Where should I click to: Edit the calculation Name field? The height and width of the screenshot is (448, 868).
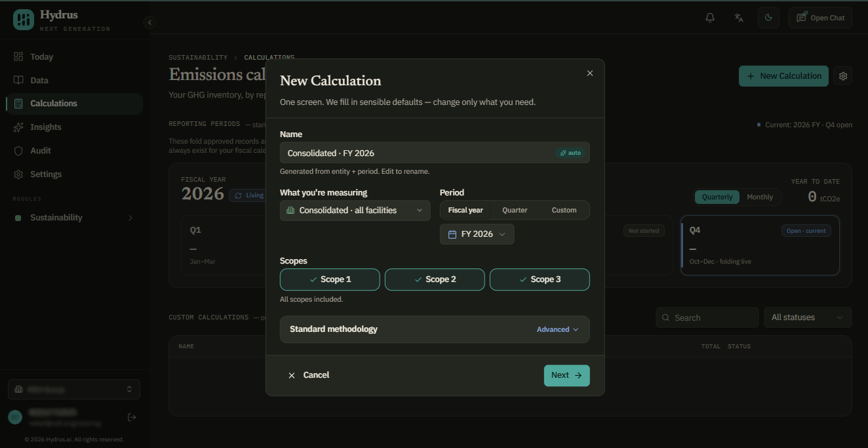coord(435,153)
